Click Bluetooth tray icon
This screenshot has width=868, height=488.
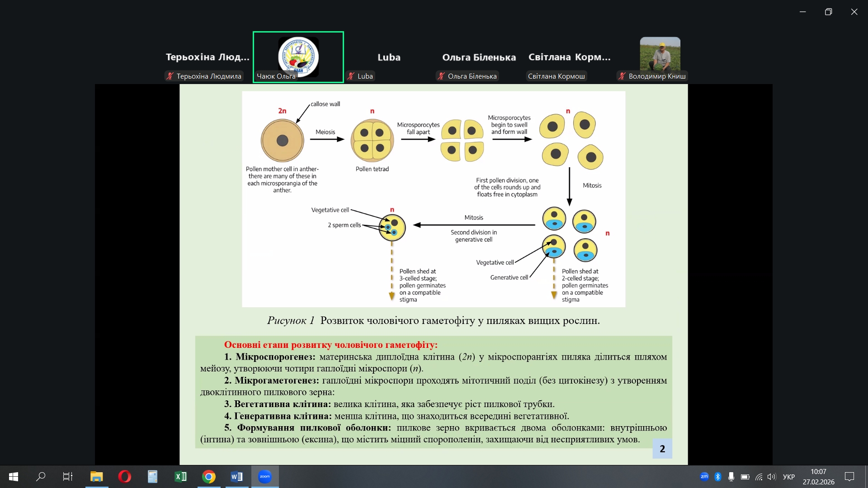tap(718, 477)
